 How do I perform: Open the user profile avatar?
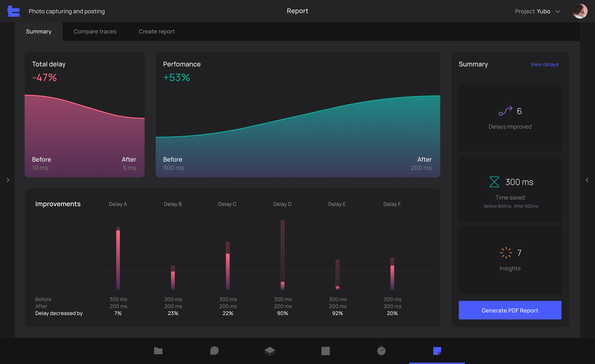580,11
